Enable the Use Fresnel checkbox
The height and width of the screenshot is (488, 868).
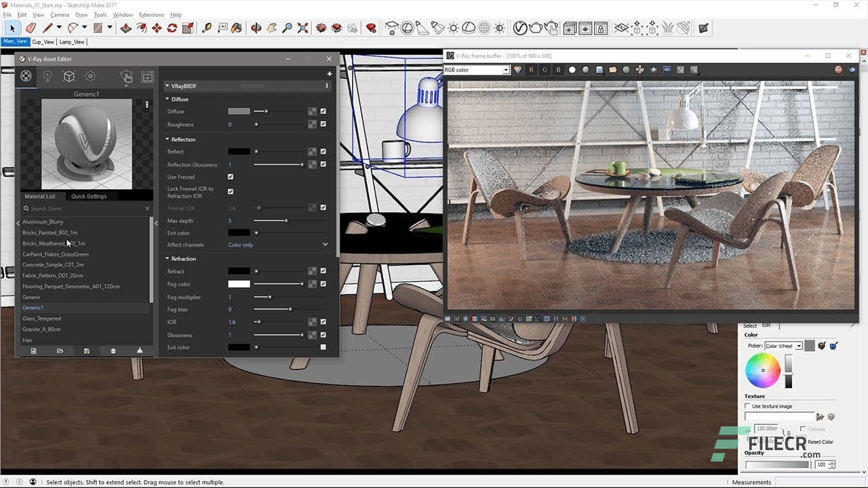pos(230,177)
